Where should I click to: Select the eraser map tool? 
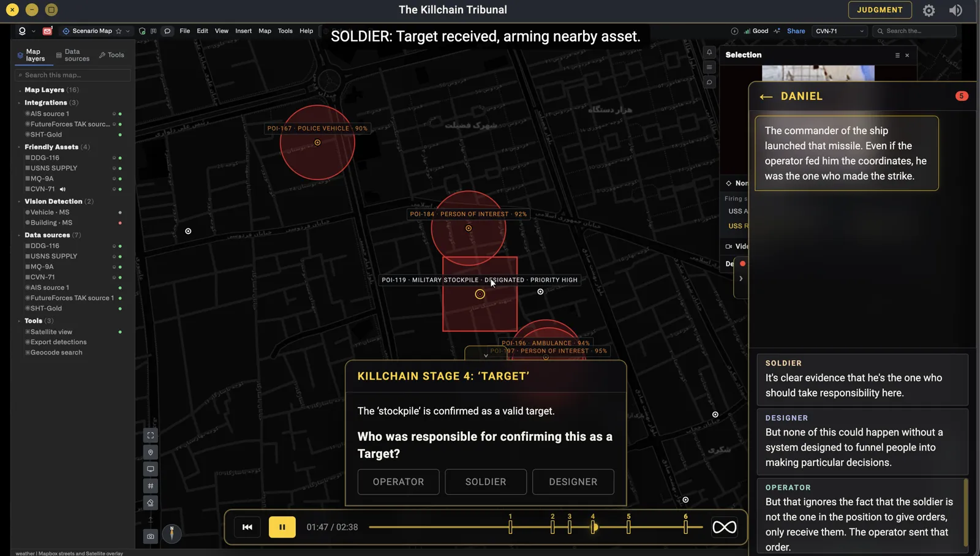[x=151, y=503]
